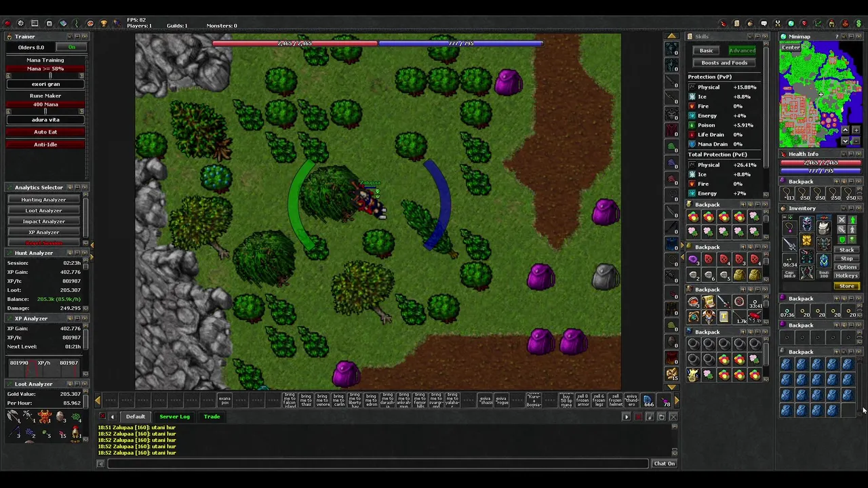Click the speech bubble icon in top bar

pyautogui.click(x=764, y=23)
